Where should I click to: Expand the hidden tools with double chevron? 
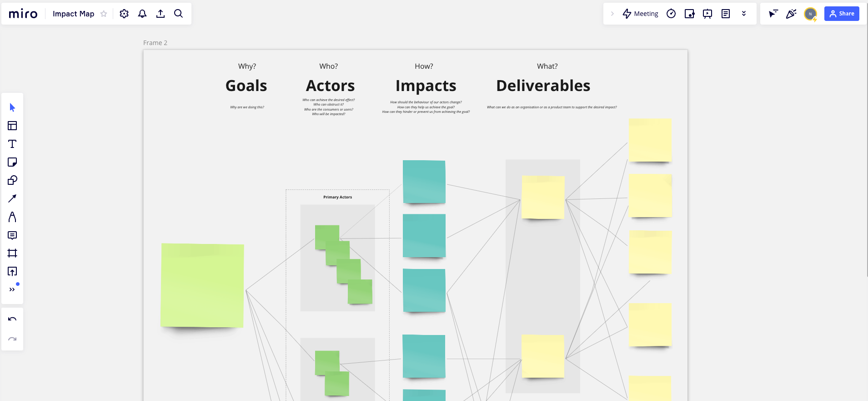12,289
